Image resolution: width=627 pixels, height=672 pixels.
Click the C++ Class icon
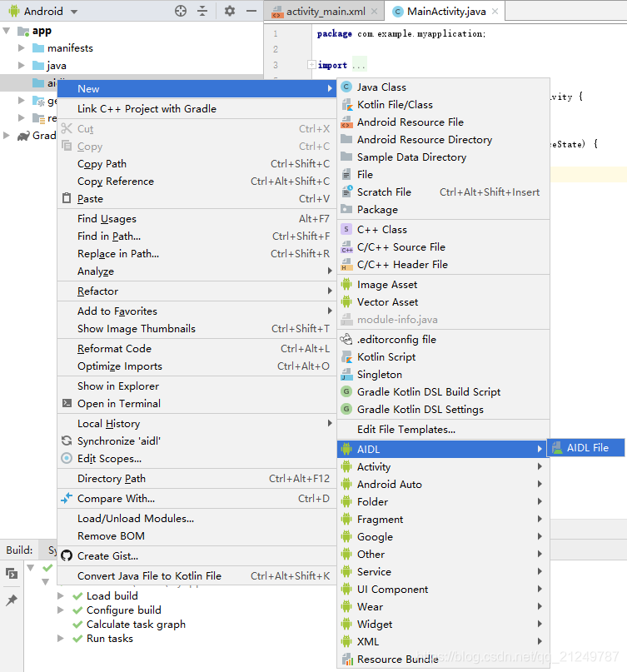346,230
